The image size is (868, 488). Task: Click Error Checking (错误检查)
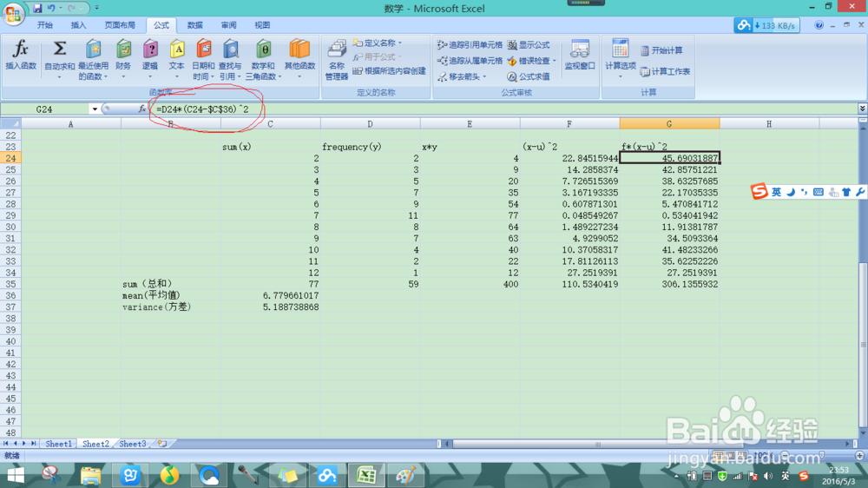point(528,61)
